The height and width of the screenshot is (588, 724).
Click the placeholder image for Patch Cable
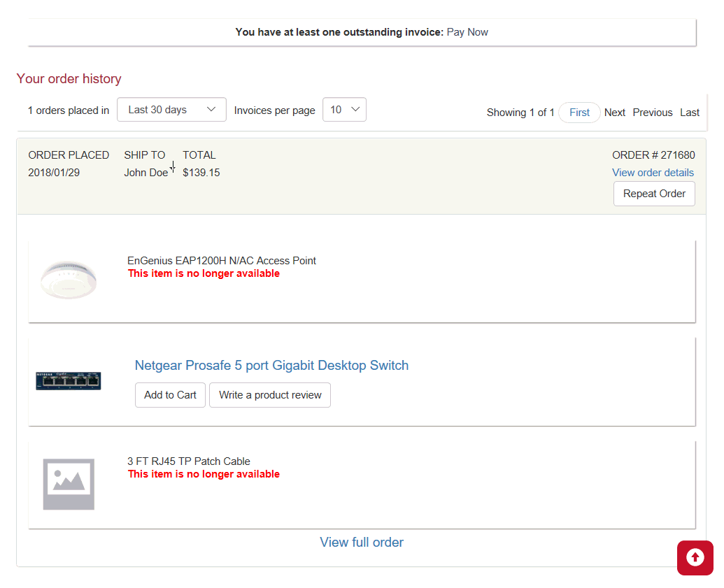[69, 484]
